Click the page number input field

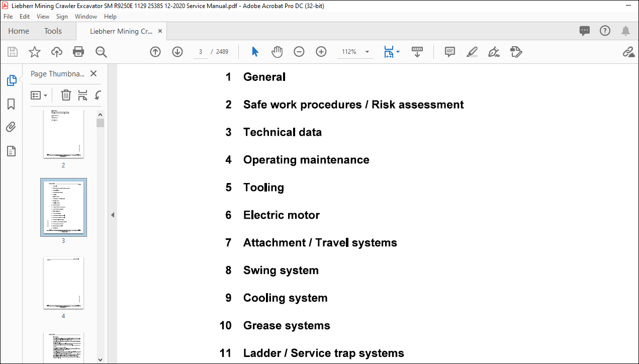(201, 52)
